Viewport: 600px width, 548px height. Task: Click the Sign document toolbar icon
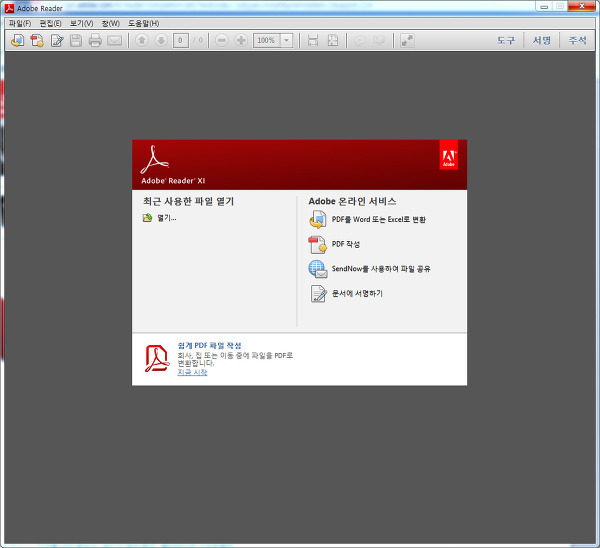tap(57, 40)
